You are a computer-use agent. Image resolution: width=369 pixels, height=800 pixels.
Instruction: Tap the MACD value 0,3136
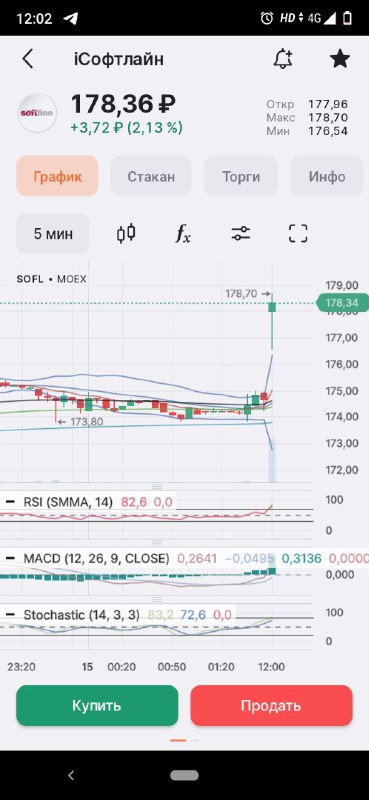point(302,558)
